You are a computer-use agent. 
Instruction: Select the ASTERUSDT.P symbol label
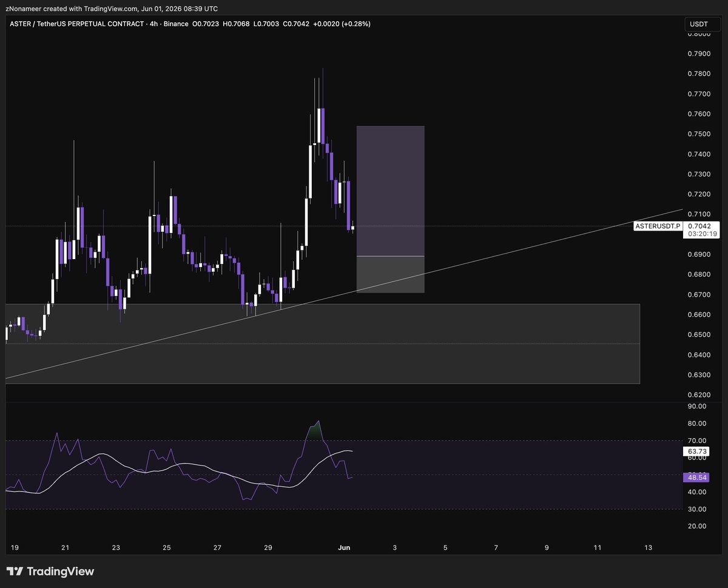pos(658,226)
